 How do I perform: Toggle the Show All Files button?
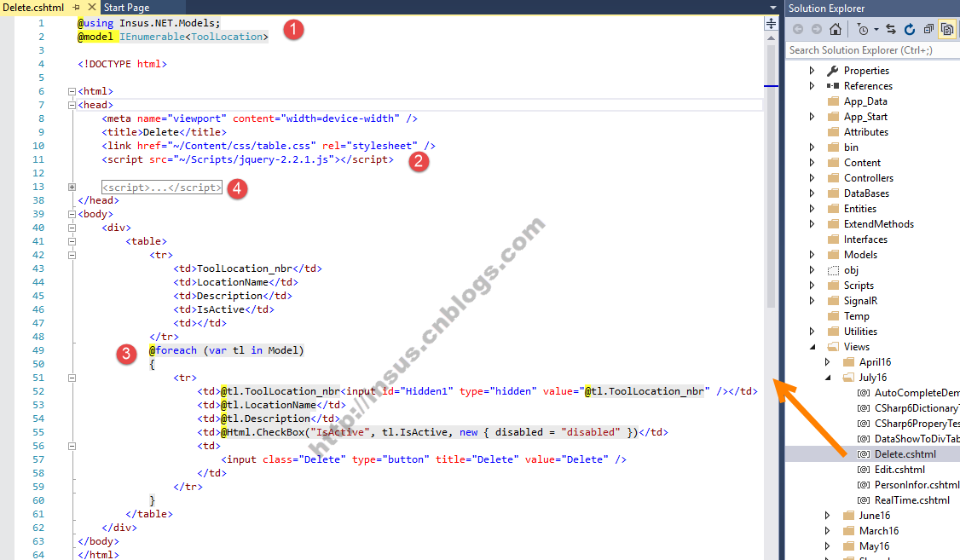click(947, 29)
